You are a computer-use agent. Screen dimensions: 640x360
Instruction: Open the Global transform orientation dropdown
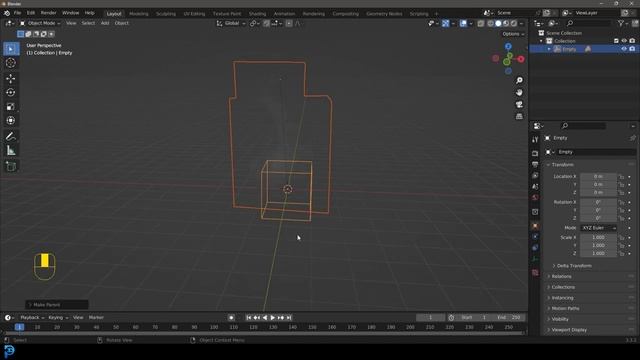pyautogui.click(x=231, y=23)
